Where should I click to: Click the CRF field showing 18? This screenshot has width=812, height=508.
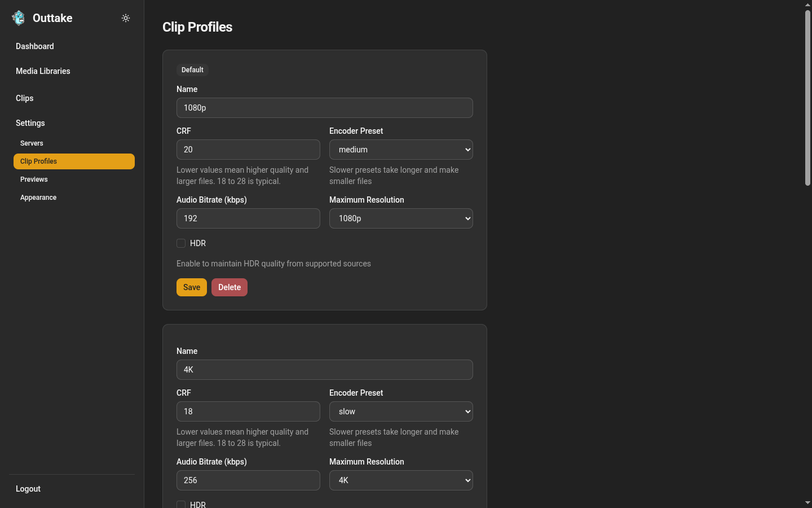click(248, 411)
